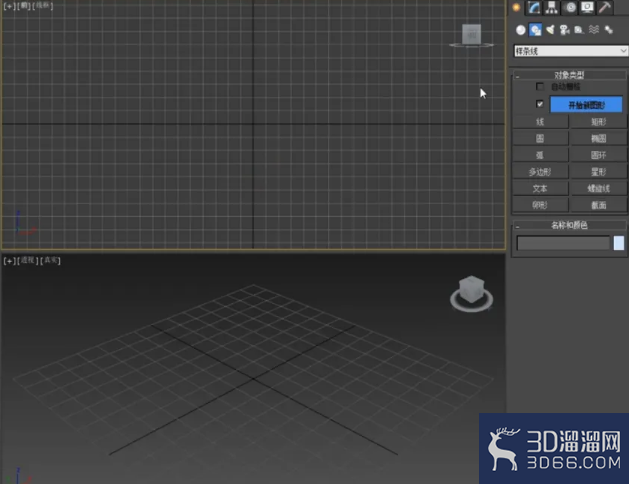Click the perspective ViewCube compass ring
This screenshot has height=484, width=629.
pyautogui.click(x=472, y=307)
